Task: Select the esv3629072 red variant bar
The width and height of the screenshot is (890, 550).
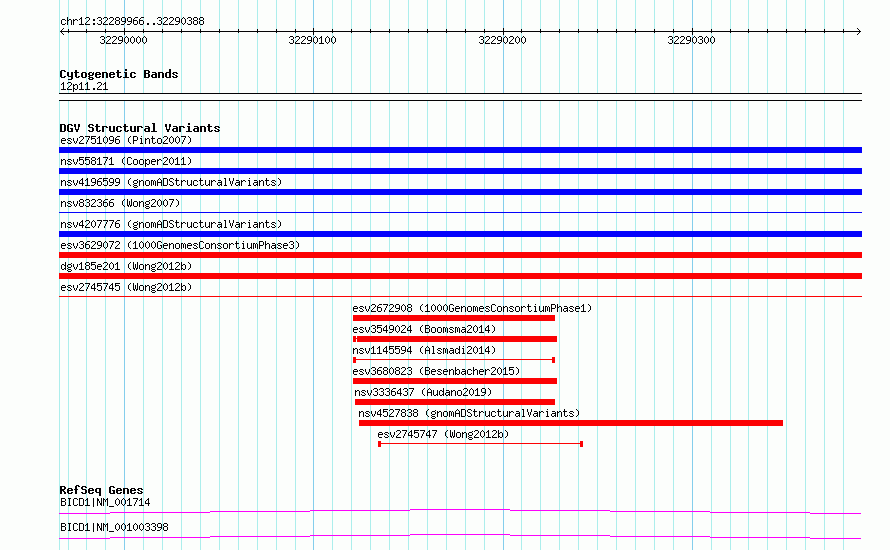Action: (x=460, y=255)
